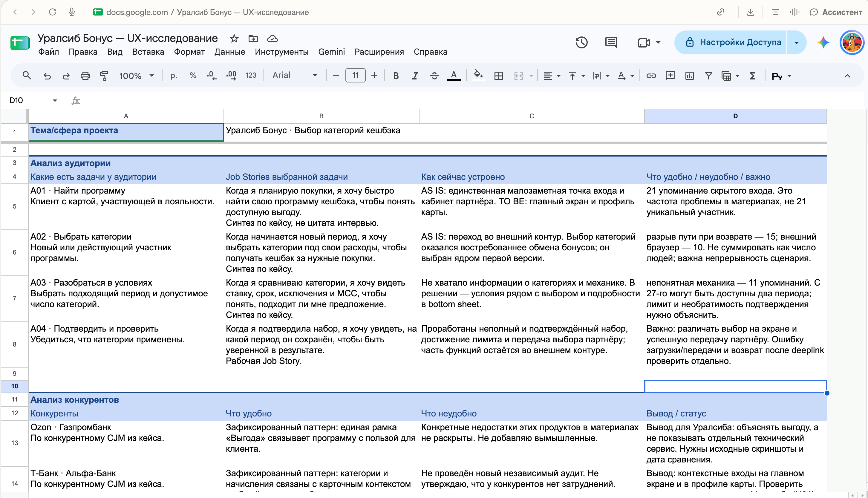Increase decimal places
The height and width of the screenshot is (498, 868).
(232, 76)
